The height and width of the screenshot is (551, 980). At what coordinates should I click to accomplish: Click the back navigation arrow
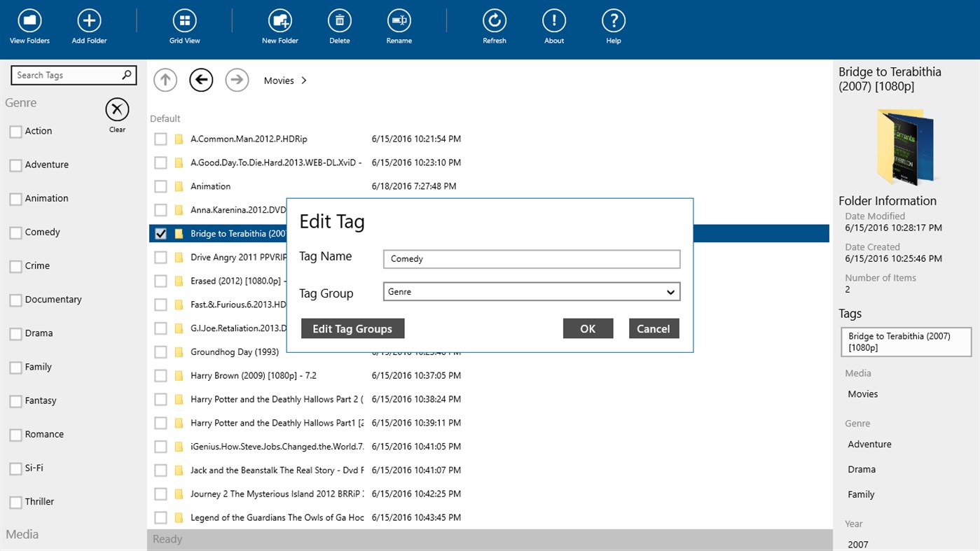click(x=201, y=80)
